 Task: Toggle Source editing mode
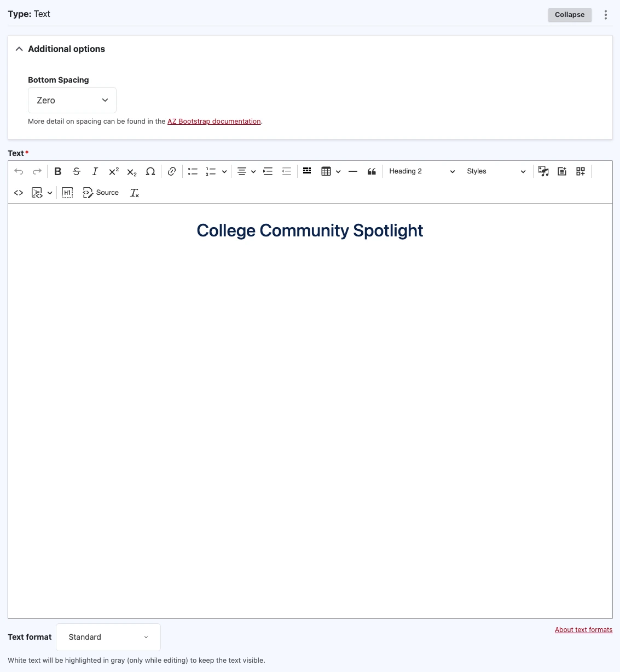coord(101,193)
